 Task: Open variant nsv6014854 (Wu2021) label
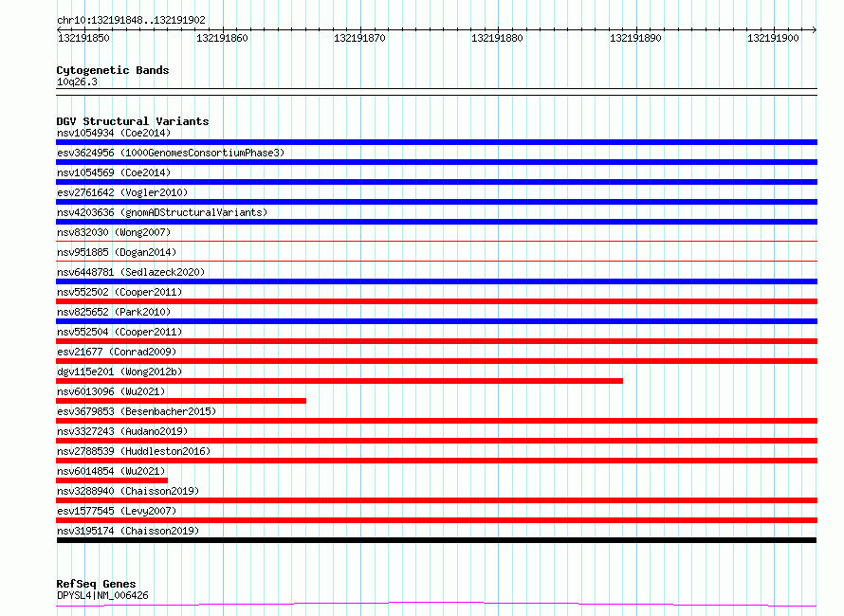(111, 471)
